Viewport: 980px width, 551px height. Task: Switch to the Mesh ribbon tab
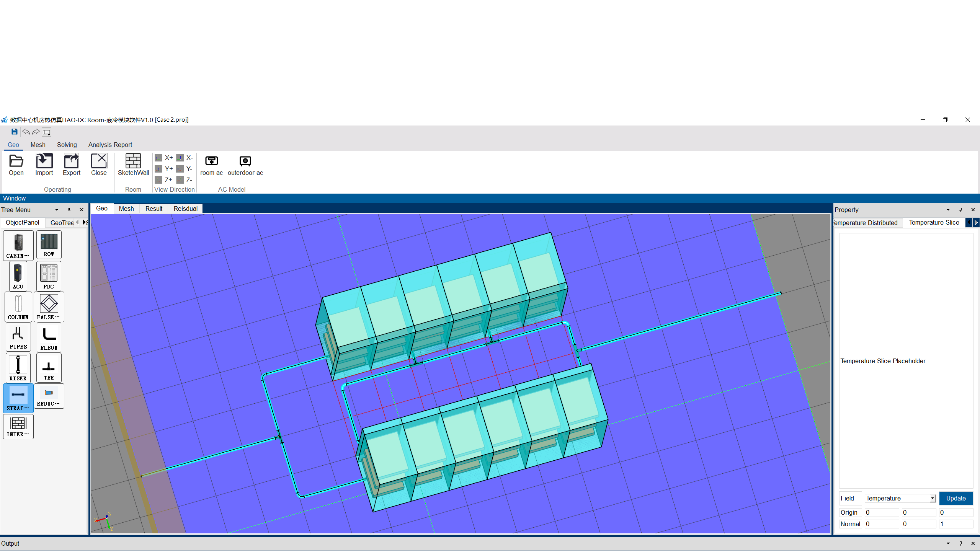[x=38, y=145]
